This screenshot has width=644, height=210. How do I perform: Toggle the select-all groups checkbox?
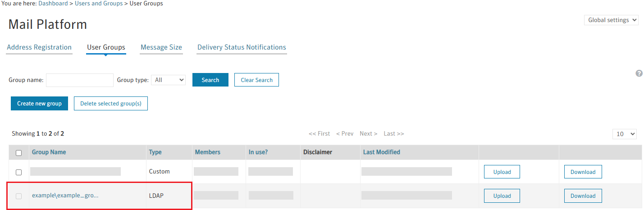(19, 153)
